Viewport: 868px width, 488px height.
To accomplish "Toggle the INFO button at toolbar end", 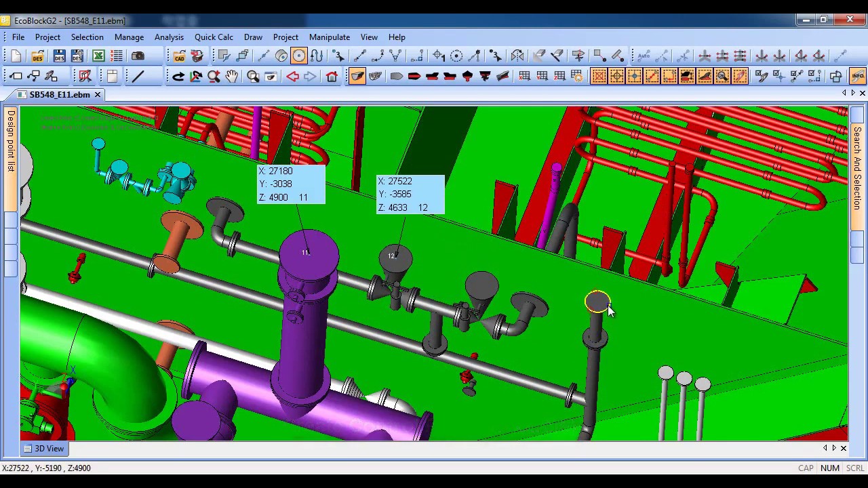I will [858, 76].
